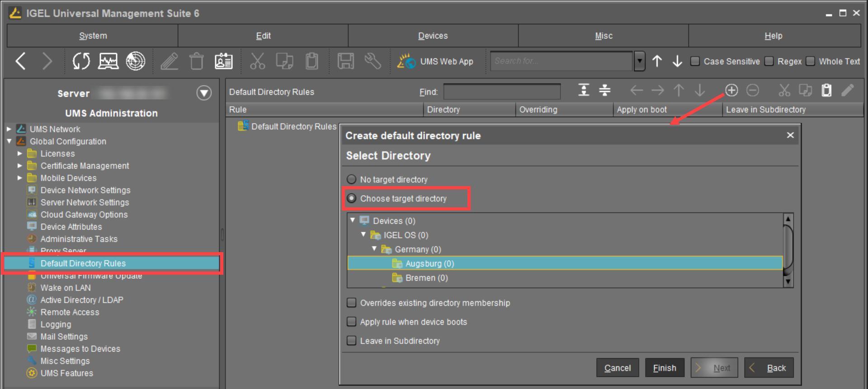
Task: Click the search down arrow icon
Action: (677, 61)
